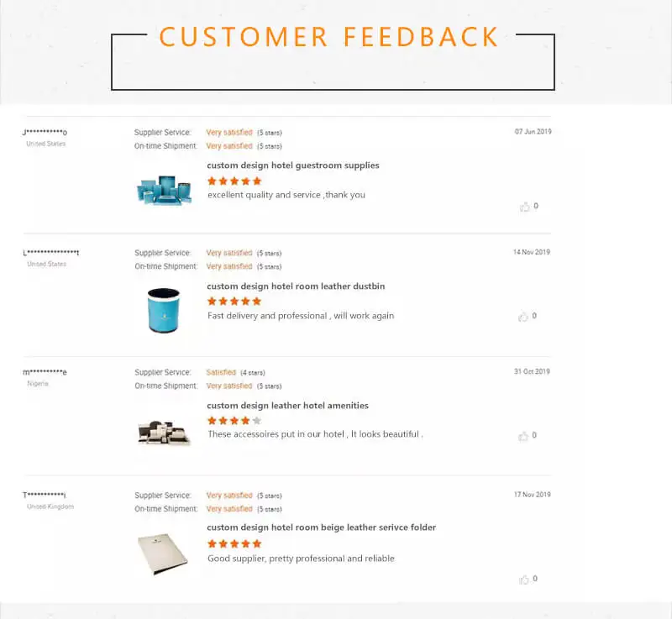
Task: Open 'custom design hotel room leather dustbin'
Action: click(x=296, y=286)
